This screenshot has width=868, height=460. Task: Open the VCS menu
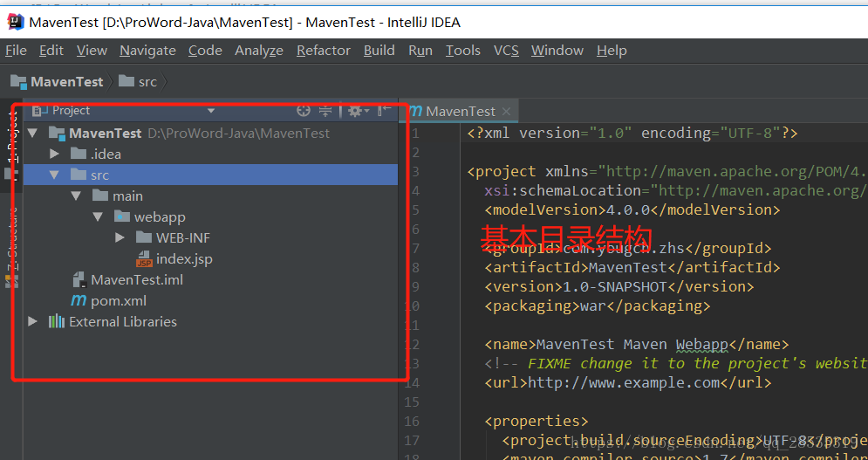[507, 51]
